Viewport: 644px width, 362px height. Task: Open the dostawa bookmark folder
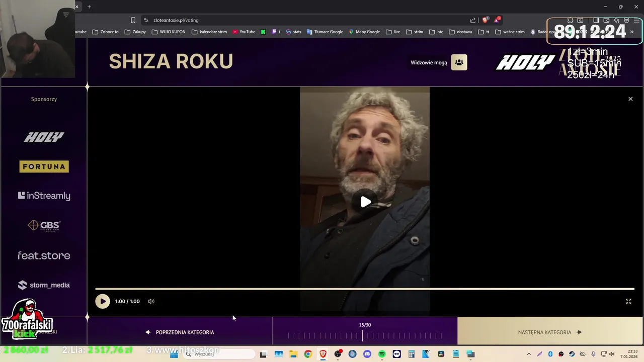pyautogui.click(x=460, y=32)
